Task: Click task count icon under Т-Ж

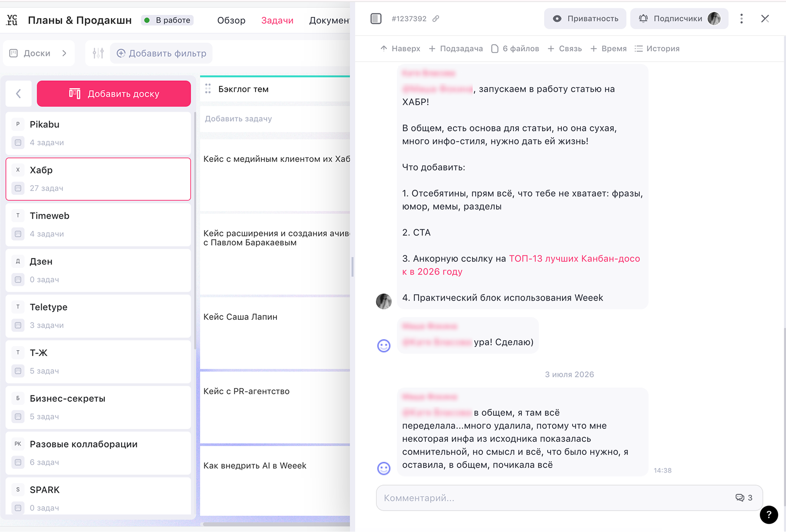Action: [x=18, y=371]
